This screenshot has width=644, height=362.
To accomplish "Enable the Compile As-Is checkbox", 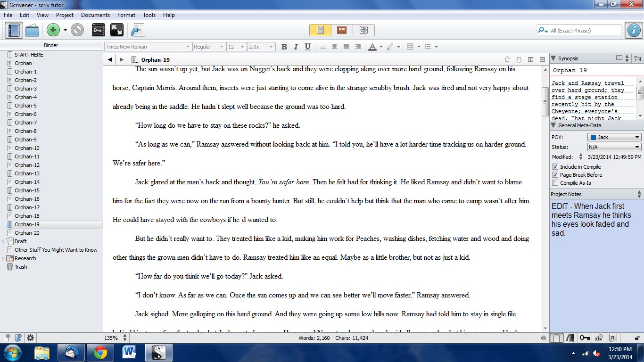I will pos(555,183).
